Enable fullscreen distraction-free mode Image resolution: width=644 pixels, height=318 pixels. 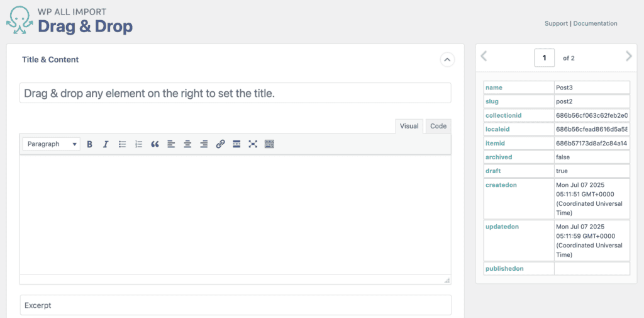click(253, 144)
